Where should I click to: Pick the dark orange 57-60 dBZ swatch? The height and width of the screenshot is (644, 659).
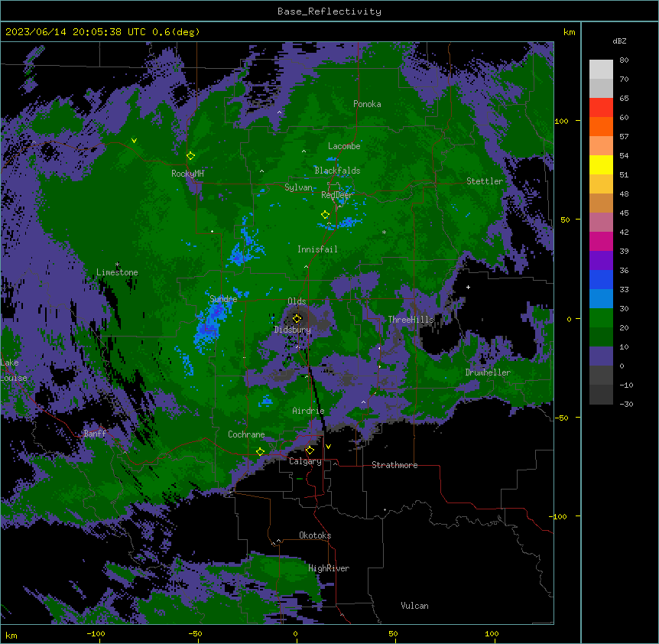click(601, 126)
